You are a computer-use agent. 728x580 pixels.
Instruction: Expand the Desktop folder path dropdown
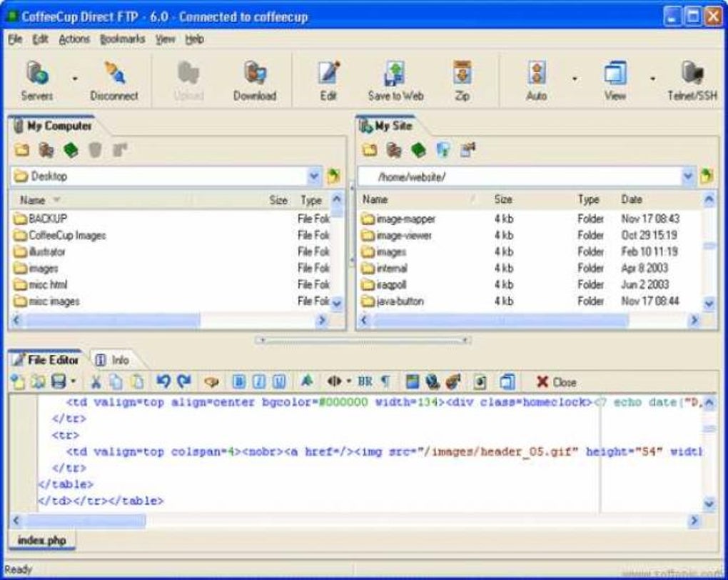point(314,176)
